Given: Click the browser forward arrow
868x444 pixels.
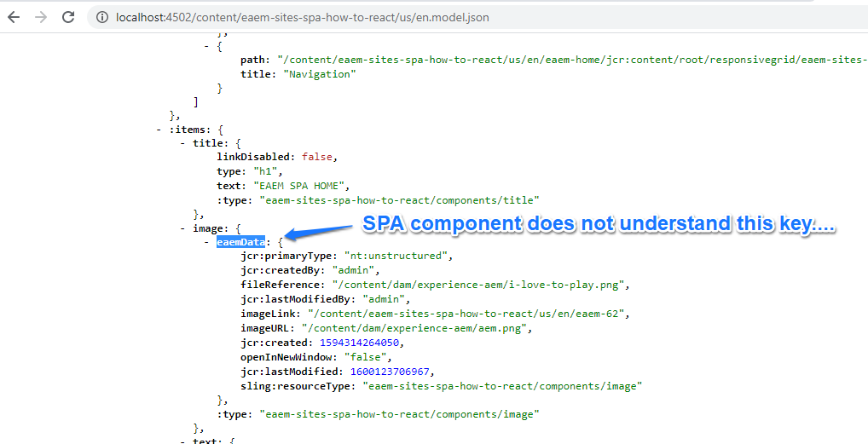Looking at the screenshot, I should point(41,17).
